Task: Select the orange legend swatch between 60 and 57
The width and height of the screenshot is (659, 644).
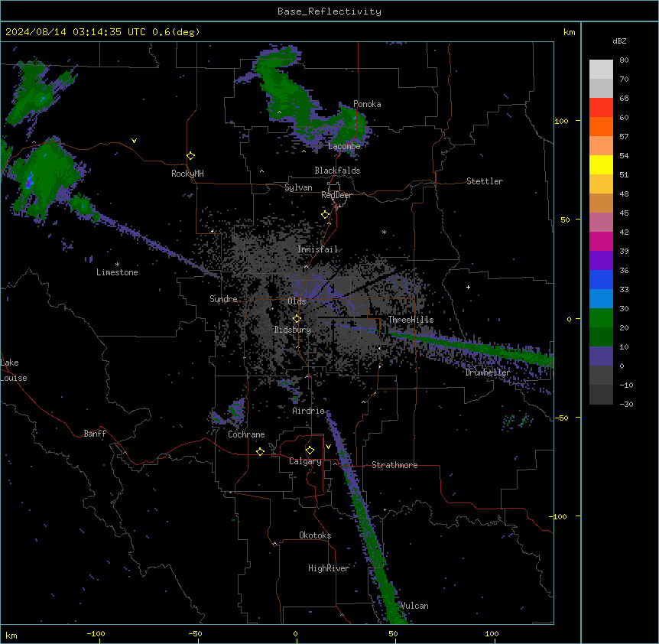Action: pos(601,127)
